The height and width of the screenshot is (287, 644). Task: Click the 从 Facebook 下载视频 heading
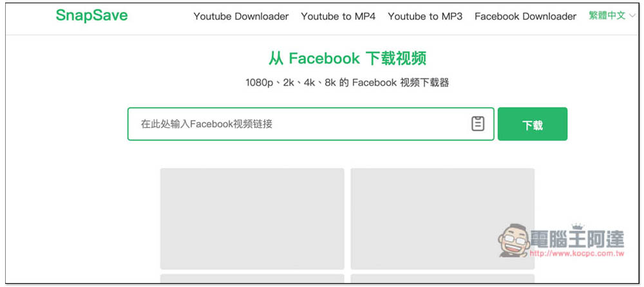coord(348,59)
